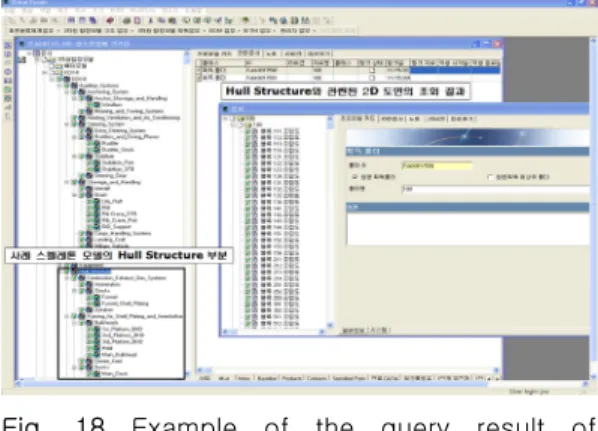Viewport: 598px width, 431px height.
Task: Collapse the Stacks tree branch
Action: click(x=74, y=291)
